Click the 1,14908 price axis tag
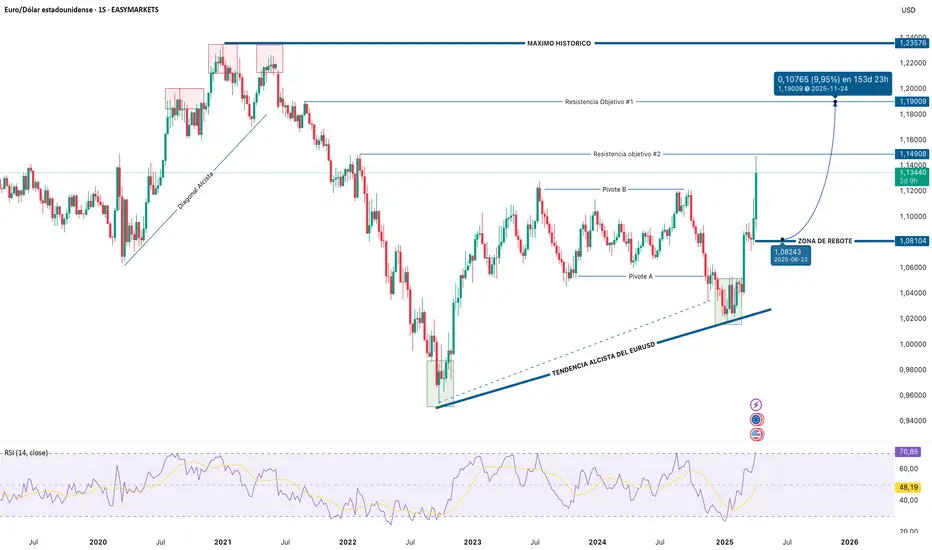This screenshot has height=550, width=932. point(912,154)
